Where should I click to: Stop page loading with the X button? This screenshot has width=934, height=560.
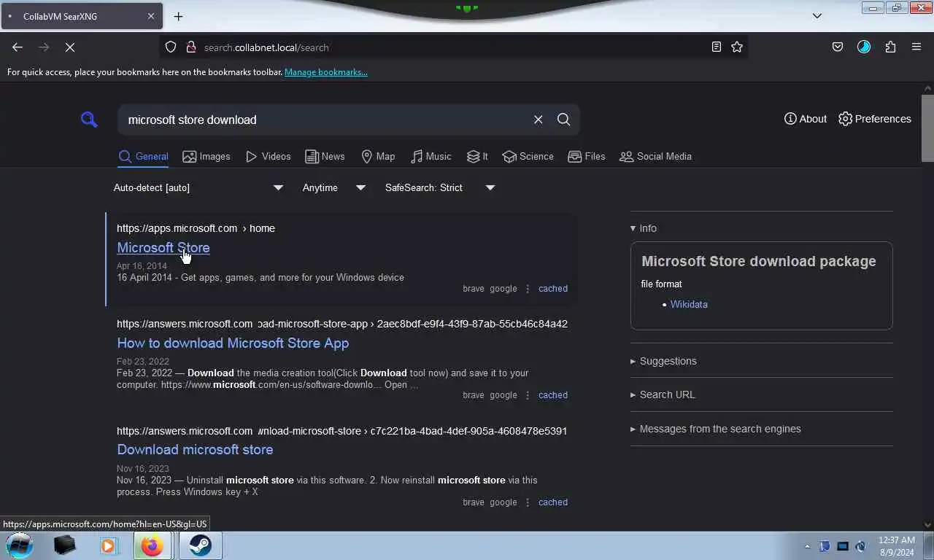point(70,47)
